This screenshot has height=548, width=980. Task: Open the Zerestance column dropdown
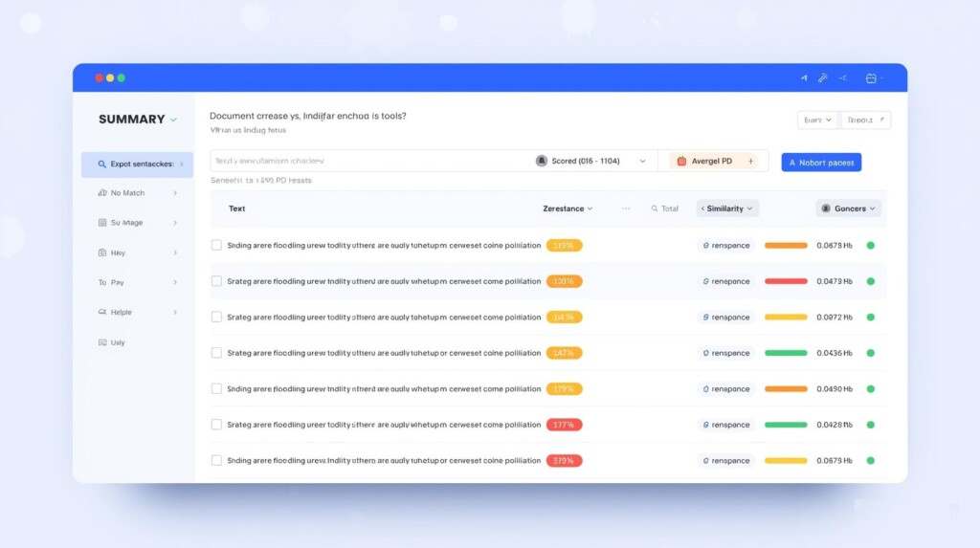(568, 208)
